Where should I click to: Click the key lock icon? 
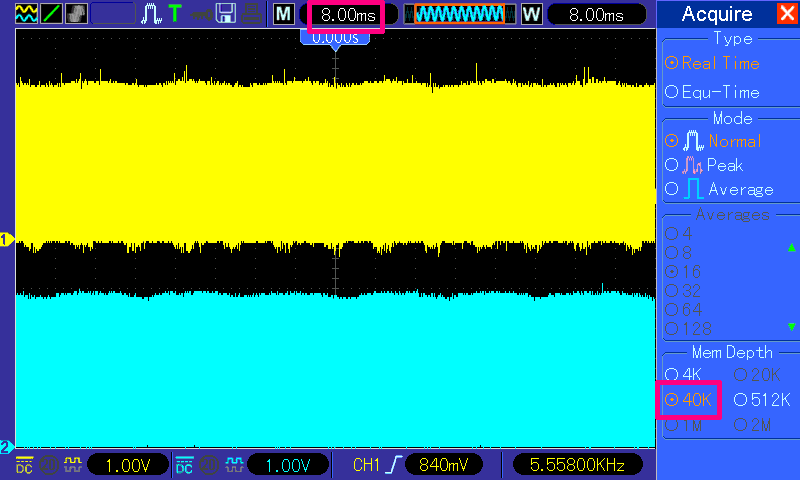point(201,14)
